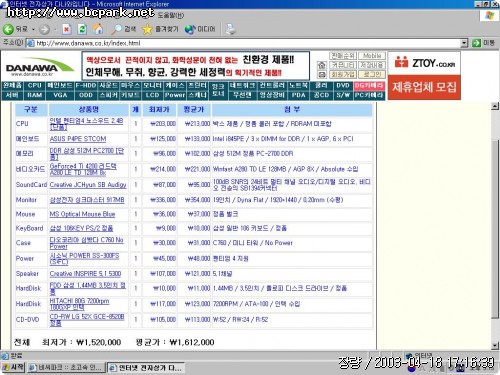Open the pink DG카메라 tab
Viewport: 500px width, 375px height.
(369, 86)
